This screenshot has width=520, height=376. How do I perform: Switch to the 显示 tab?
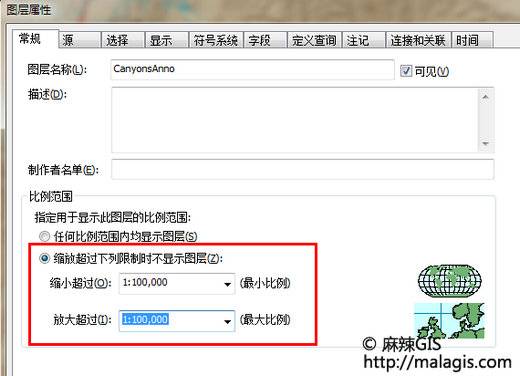tap(166, 40)
